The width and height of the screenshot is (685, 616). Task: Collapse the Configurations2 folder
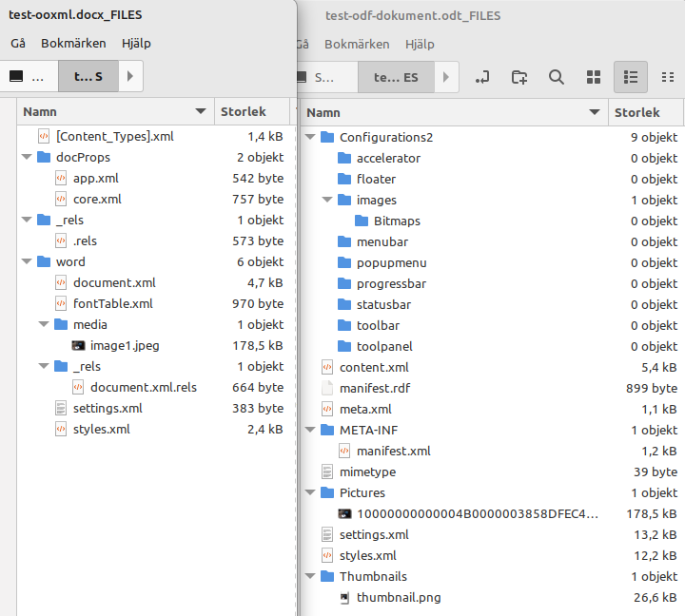pyautogui.click(x=310, y=137)
